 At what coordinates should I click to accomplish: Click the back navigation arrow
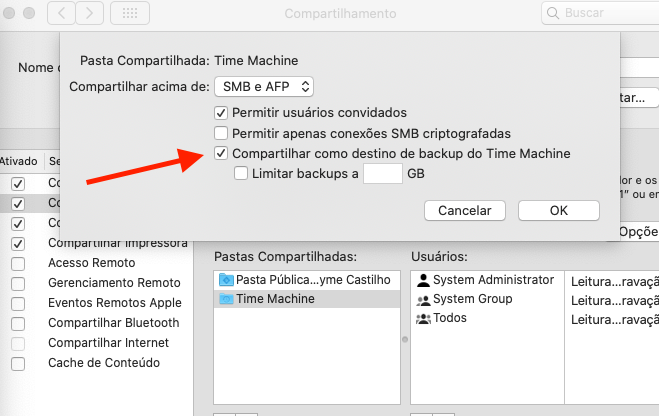(x=63, y=14)
